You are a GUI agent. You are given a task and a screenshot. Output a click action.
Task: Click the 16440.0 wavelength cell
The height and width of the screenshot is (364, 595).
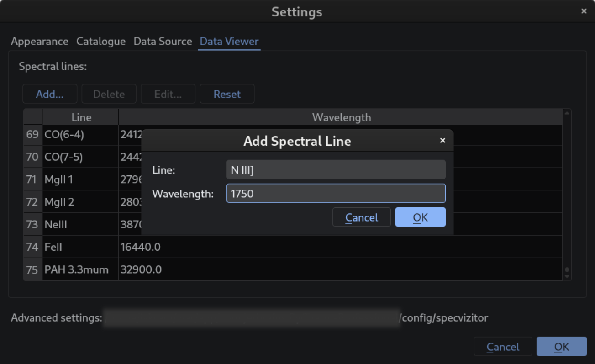pyautogui.click(x=340, y=247)
